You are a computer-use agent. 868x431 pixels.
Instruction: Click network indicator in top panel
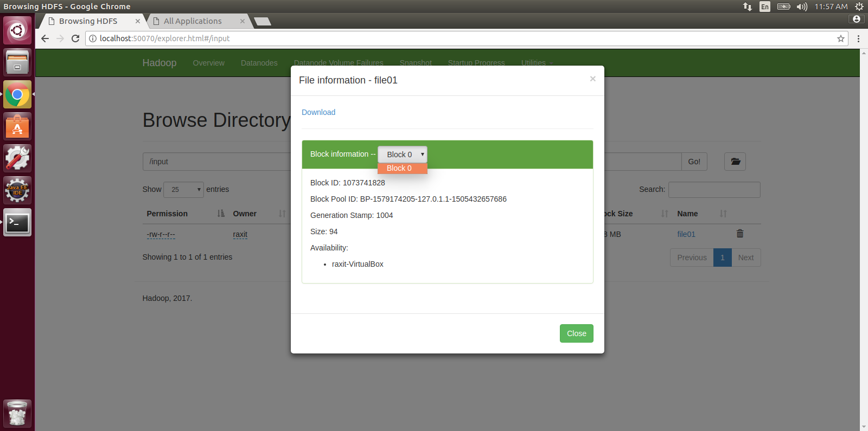[748, 7]
